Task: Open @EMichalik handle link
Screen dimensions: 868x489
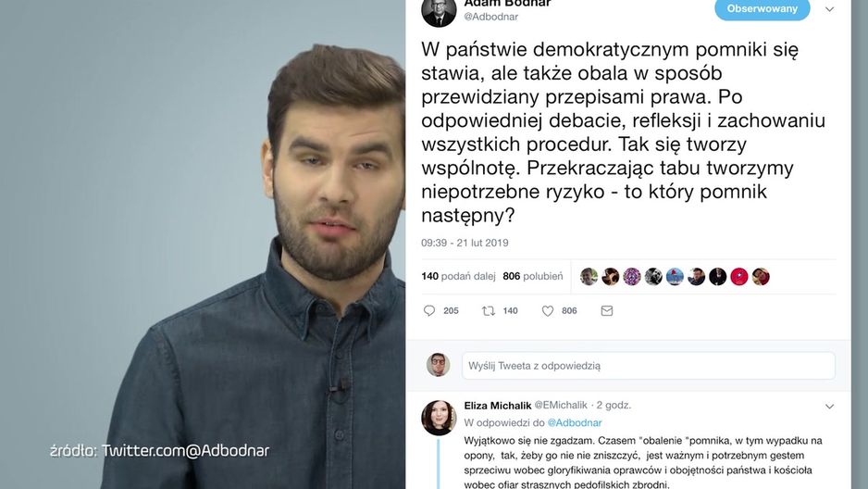Action: [560, 405]
